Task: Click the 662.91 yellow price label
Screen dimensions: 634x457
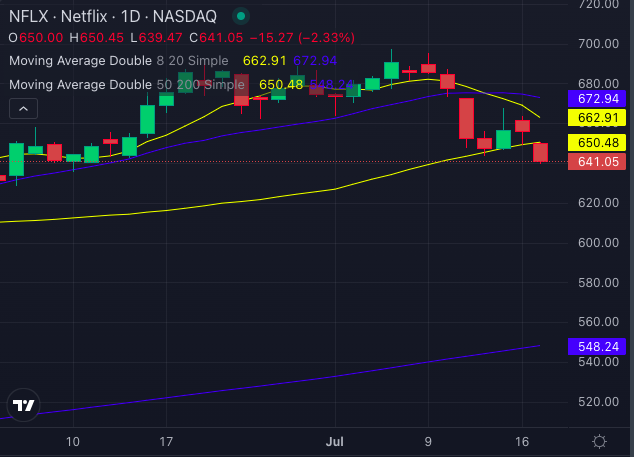Action: click(597, 118)
